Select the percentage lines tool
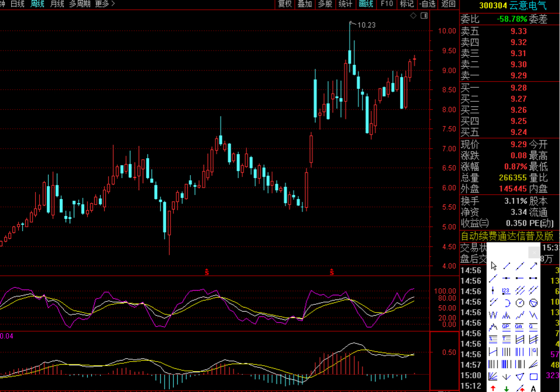The height and width of the screenshot is (392, 560). 493,339
